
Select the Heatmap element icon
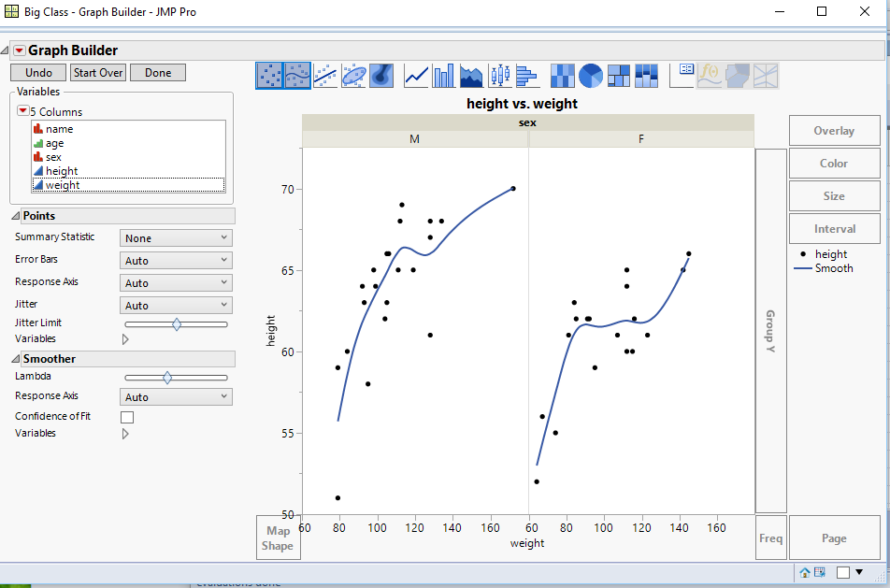tap(563, 76)
